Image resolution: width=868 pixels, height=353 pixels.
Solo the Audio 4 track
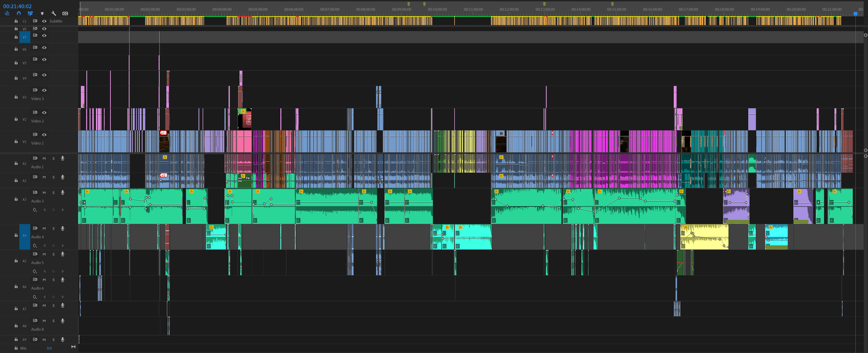pos(53,228)
